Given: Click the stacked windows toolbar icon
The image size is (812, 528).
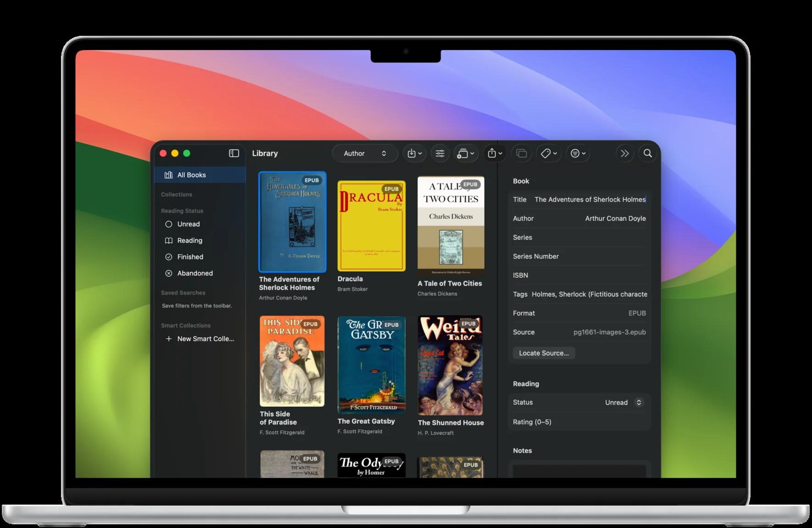Looking at the screenshot, I should [x=522, y=153].
